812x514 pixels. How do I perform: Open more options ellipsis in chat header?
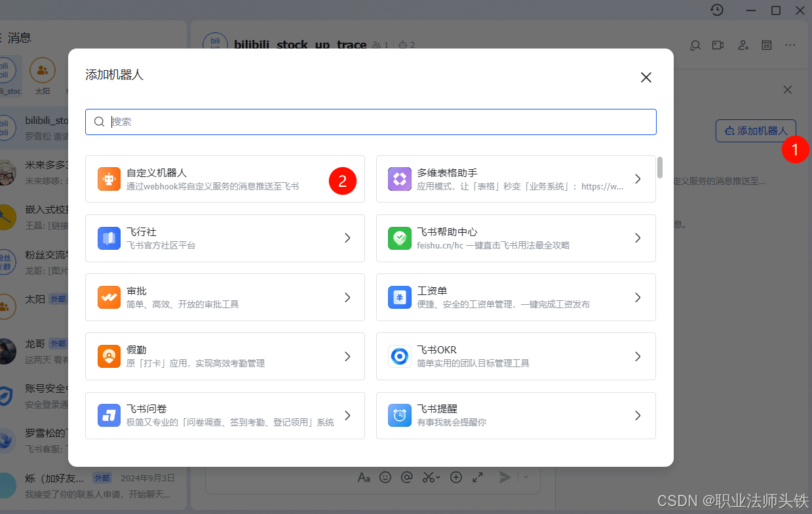790,45
